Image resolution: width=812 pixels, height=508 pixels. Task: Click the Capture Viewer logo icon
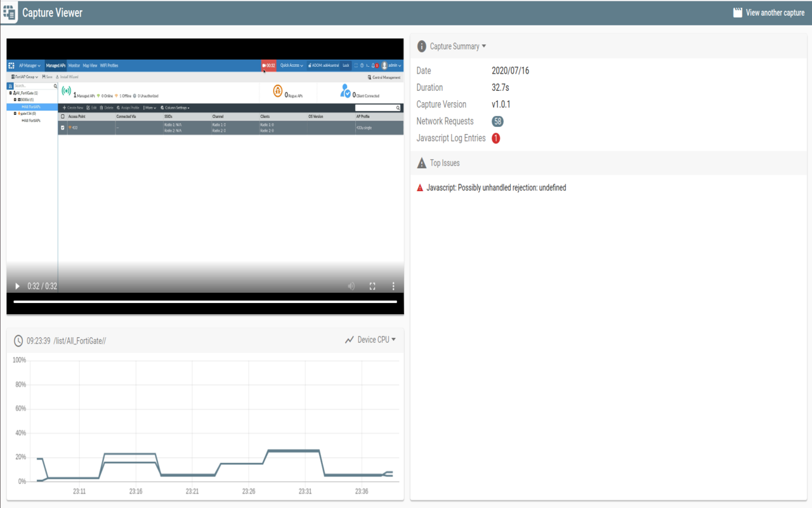(x=10, y=12)
